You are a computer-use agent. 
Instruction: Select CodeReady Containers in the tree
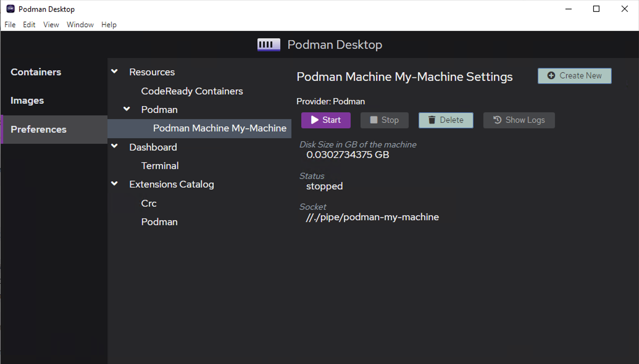(x=192, y=91)
